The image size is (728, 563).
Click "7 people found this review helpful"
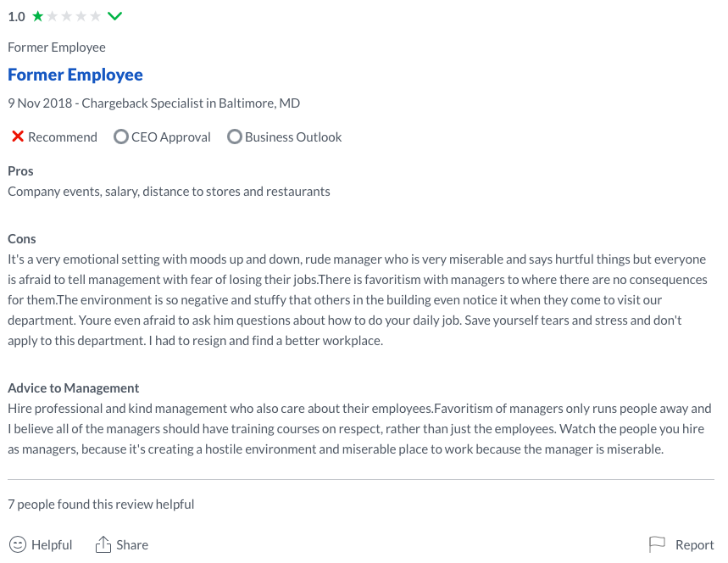(101, 504)
